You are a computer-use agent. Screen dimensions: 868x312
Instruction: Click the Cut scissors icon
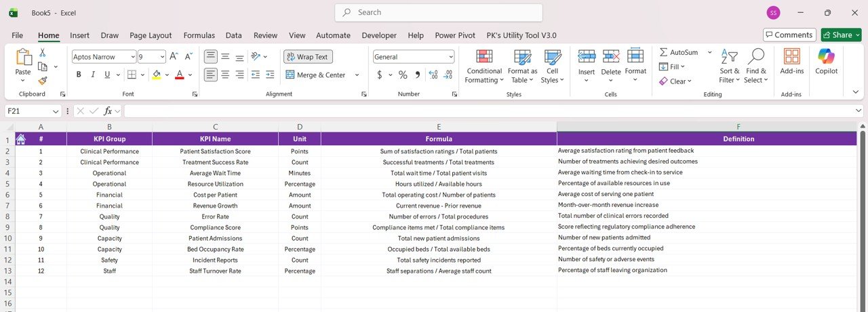[x=43, y=52]
